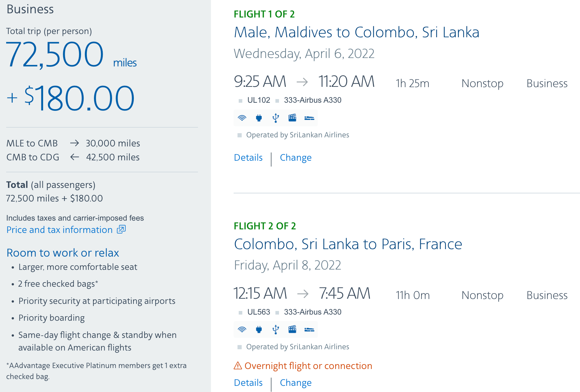
Task: Select the lie-flat seat icon on Flight 1
Action: pos(310,118)
